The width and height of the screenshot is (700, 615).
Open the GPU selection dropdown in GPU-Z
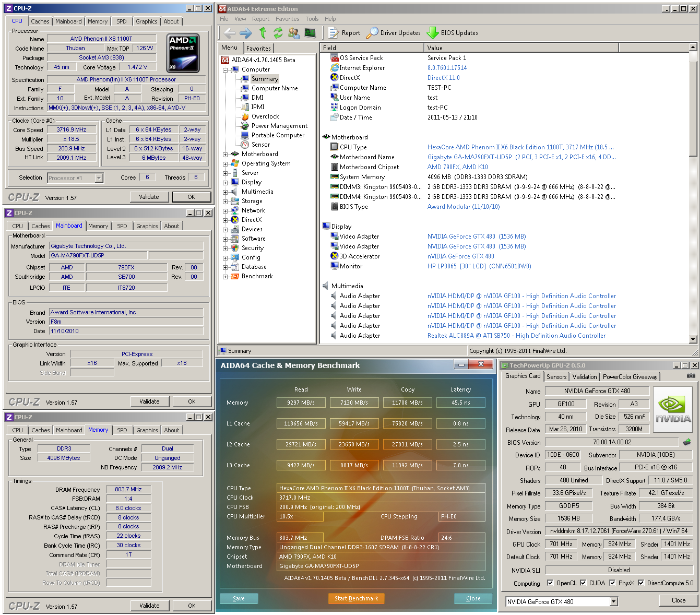coord(614,602)
